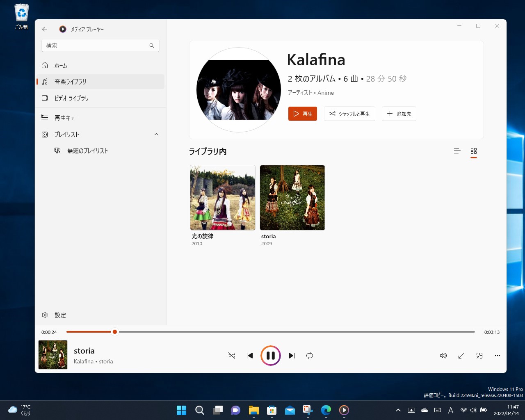Image resolution: width=525 pixels, height=420 pixels.
Task: Mute or adjust the volume icon
Action: (443, 356)
